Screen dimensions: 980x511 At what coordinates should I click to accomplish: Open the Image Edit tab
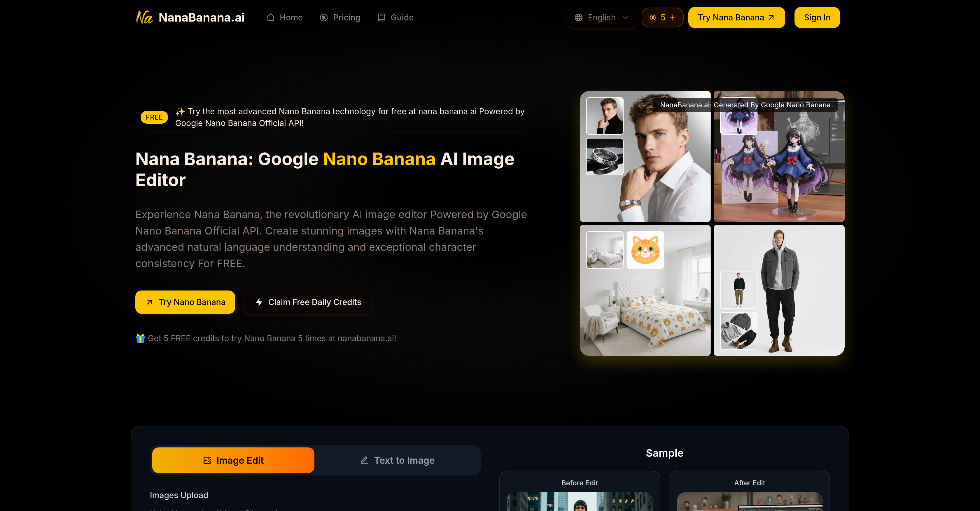tap(233, 460)
